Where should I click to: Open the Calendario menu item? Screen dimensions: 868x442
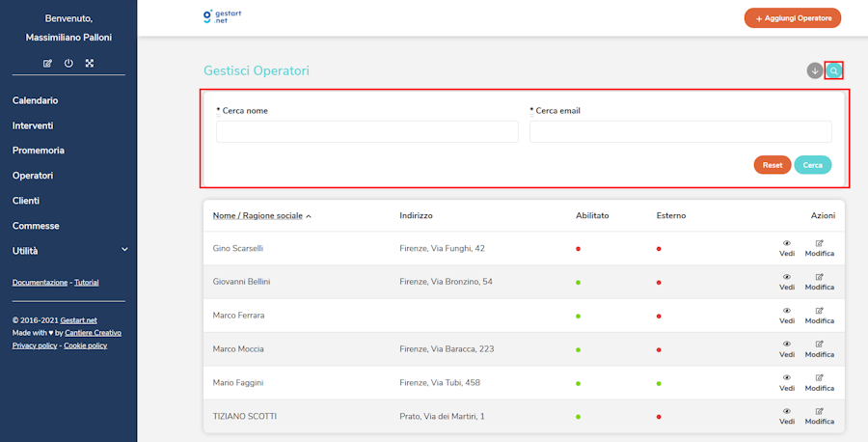(36, 100)
